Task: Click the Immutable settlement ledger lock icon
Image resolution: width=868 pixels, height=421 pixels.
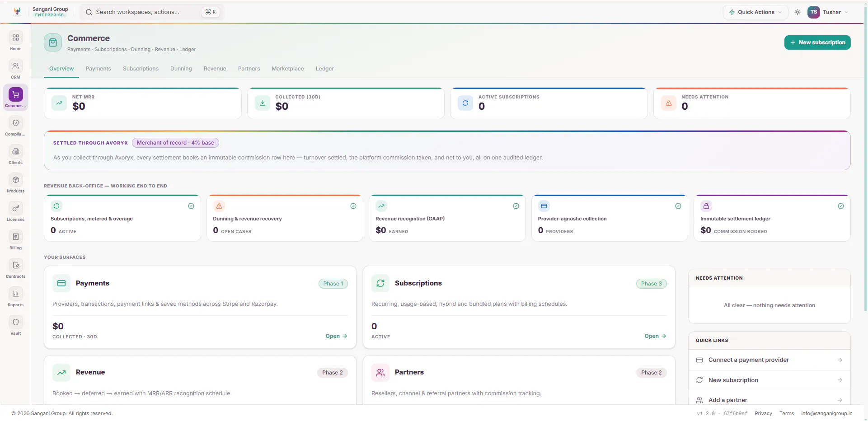Action: pyautogui.click(x=706, y=206)
